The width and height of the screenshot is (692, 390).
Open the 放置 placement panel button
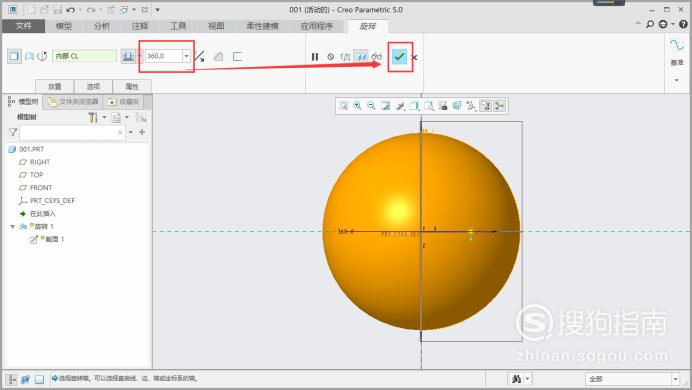click(55, 86)
